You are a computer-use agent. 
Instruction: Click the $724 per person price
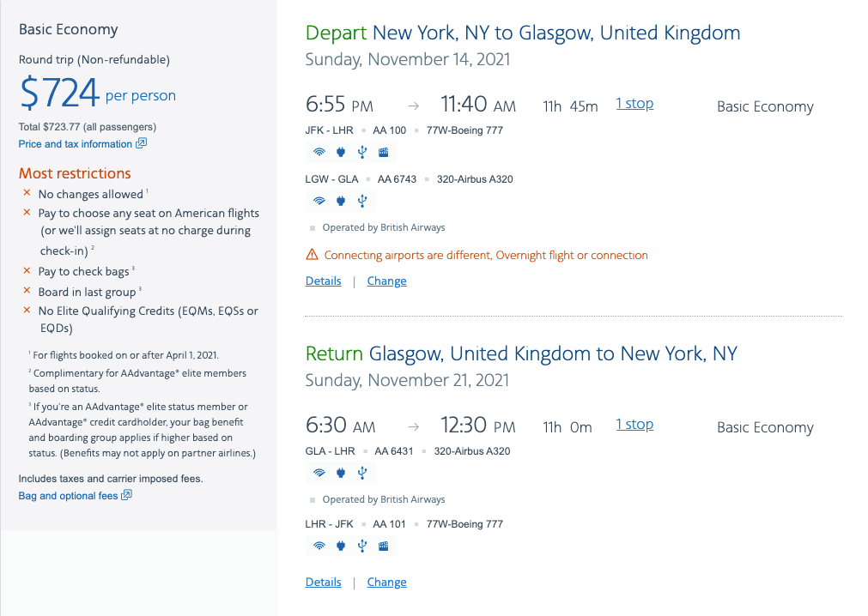(98, 93)
